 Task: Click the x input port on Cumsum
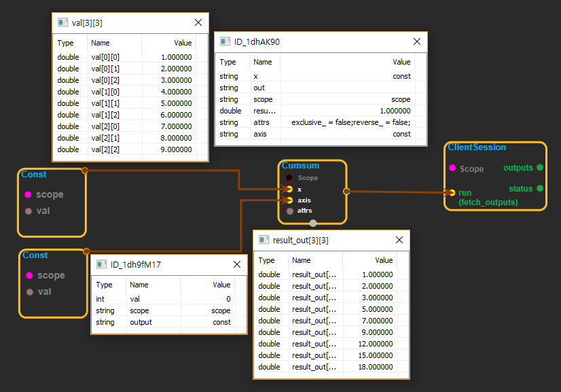(x=290, y=189)
